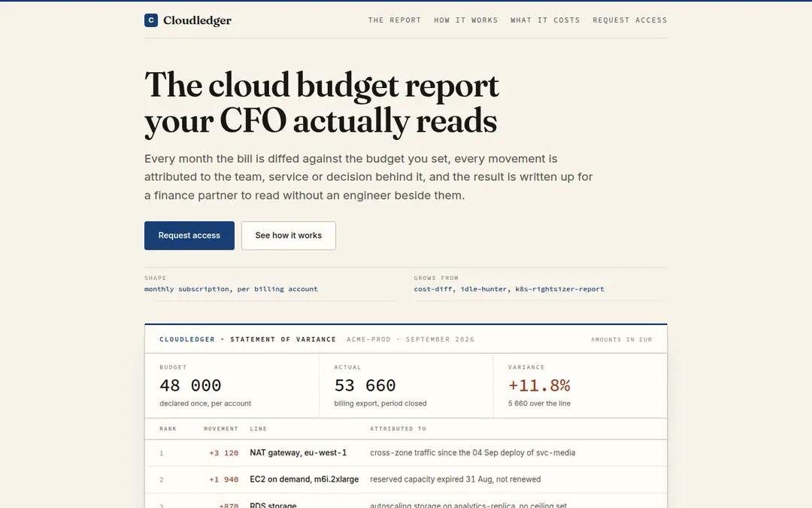
Task: Click 'billing export, period closed' caption
Action: (380, 403)
